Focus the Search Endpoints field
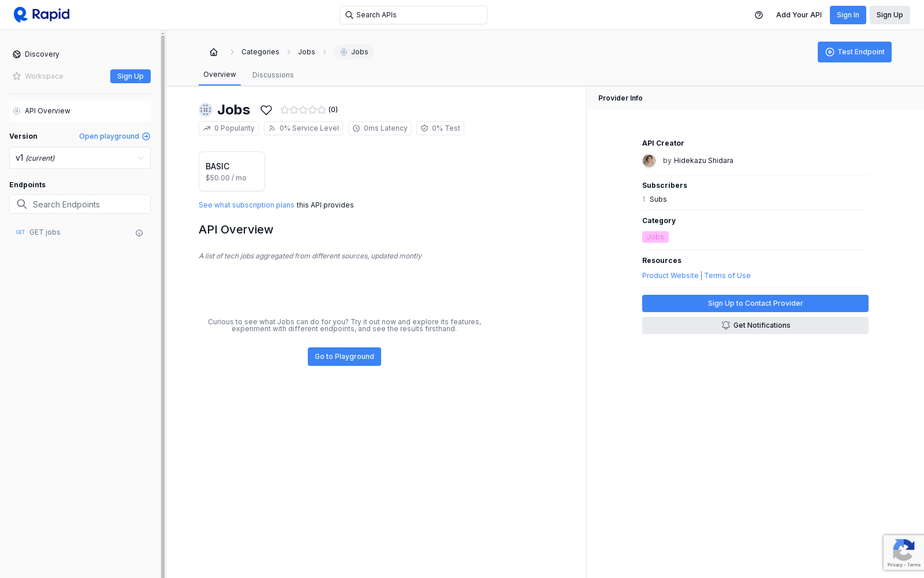Viewport: 924px width, 578px height. point(80,204)
